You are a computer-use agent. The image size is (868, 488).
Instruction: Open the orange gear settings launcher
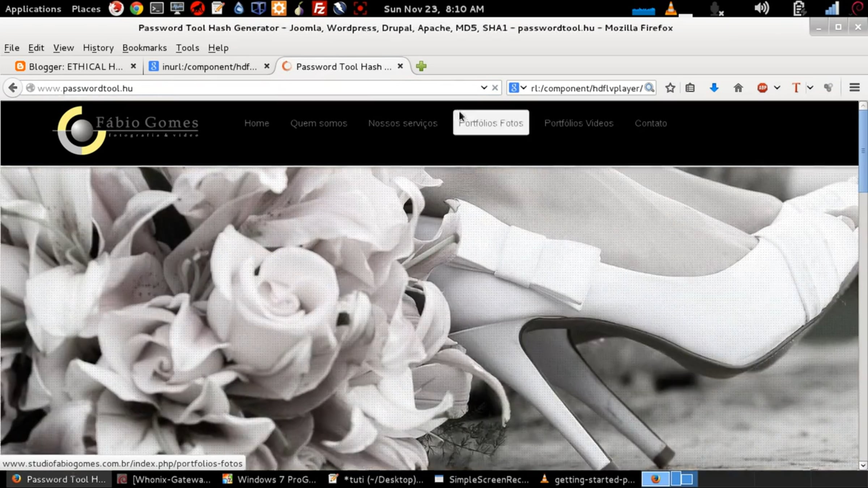279,8
